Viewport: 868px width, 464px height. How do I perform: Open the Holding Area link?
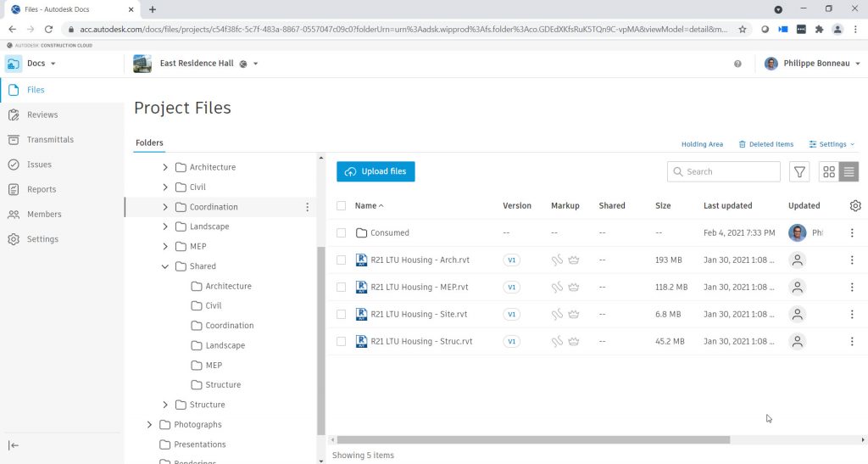(702, 144)
